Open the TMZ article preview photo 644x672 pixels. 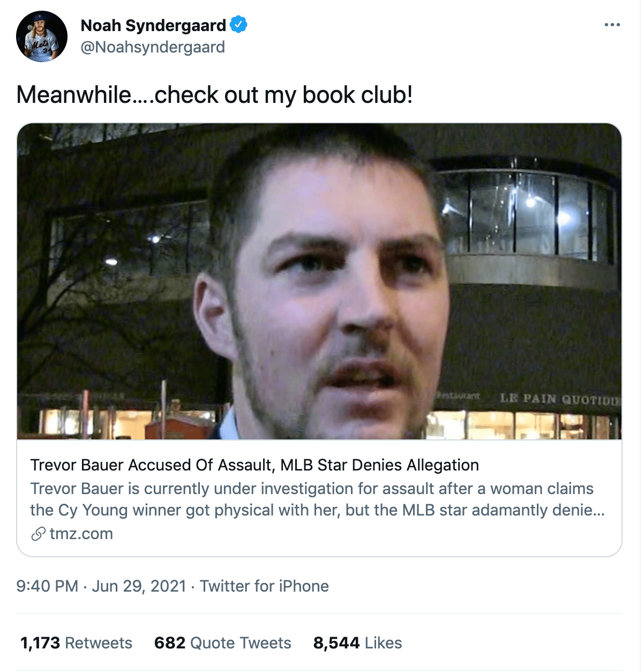tap(319, 282)
